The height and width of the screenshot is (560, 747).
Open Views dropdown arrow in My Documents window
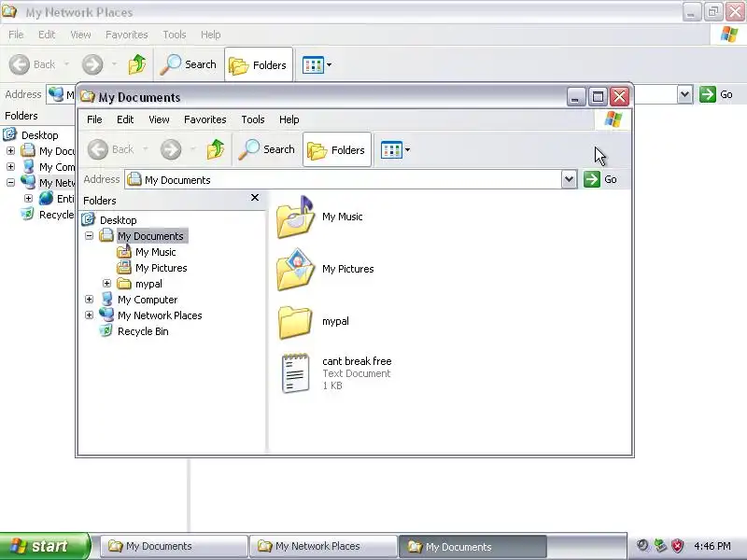coord(407,149)
